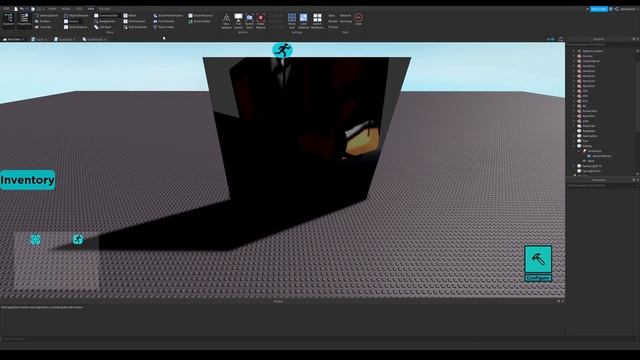The image size is (640, 360).
Task: Open the Task Scheduler
Action: (136, 27)
